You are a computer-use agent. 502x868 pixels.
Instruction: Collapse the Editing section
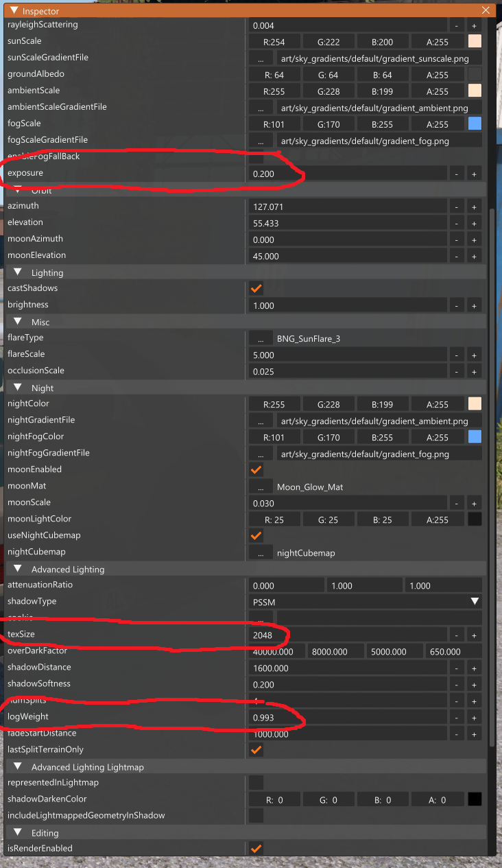point(17,832)
